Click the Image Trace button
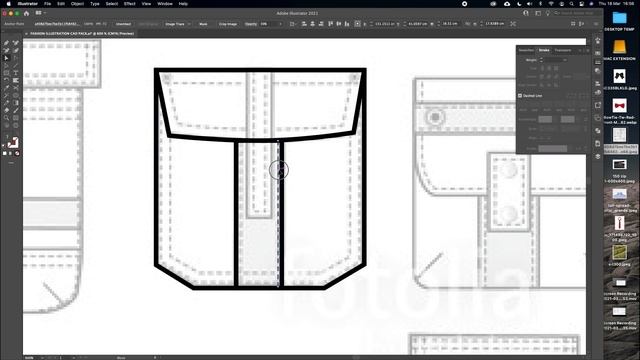 (175, 24)
